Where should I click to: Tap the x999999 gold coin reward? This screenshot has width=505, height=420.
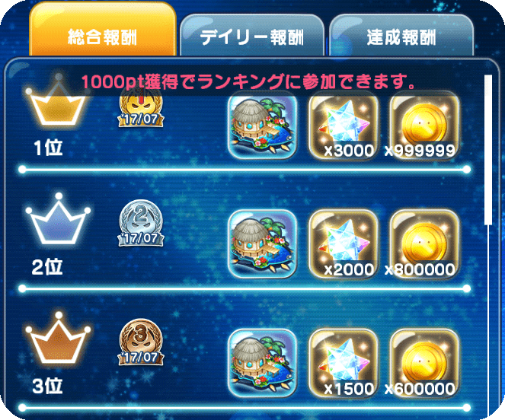pyautogui.click(x=424, y=126)
